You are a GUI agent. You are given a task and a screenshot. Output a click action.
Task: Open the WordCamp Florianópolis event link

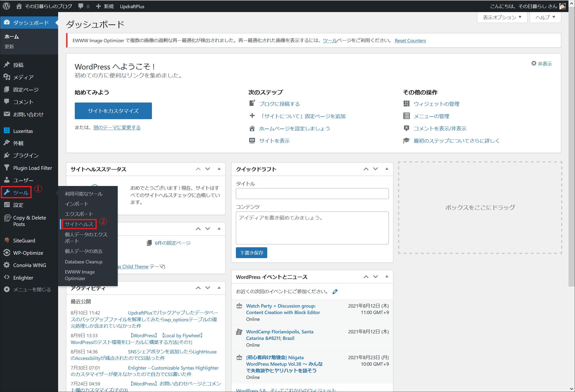tap(280, 335)
